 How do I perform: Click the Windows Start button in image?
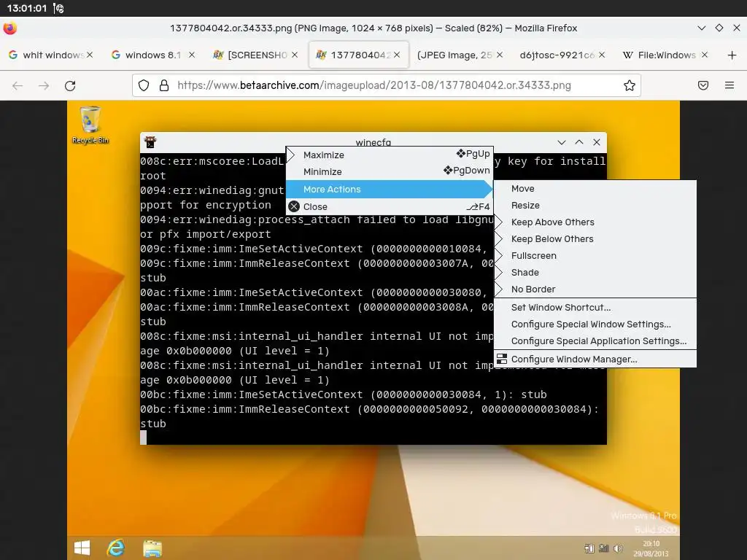pyautogui.click(x=82, y=548)
